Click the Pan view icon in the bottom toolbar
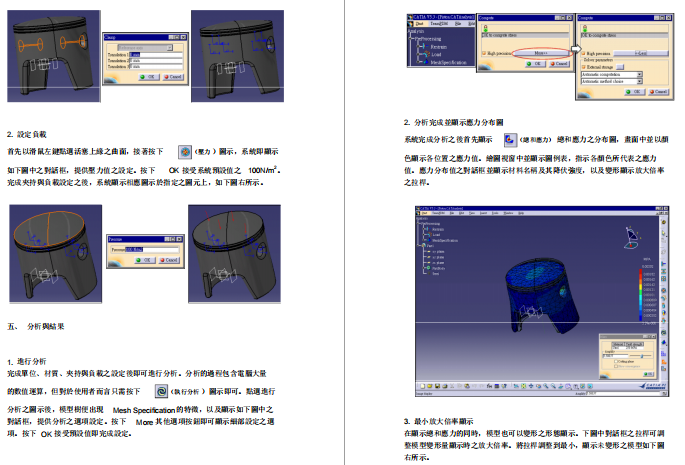 (531, 386)
